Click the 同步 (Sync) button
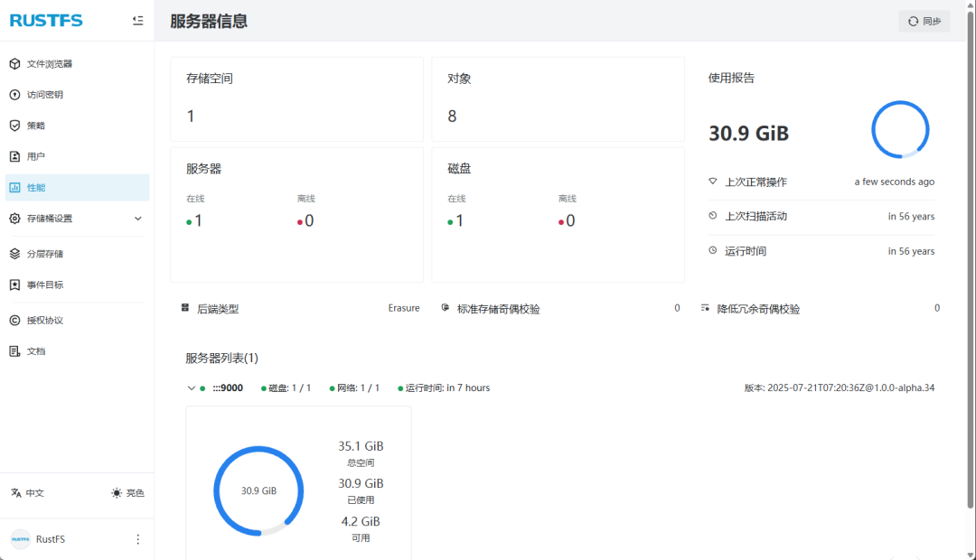 pyautogui.click(x=924, y=20)
